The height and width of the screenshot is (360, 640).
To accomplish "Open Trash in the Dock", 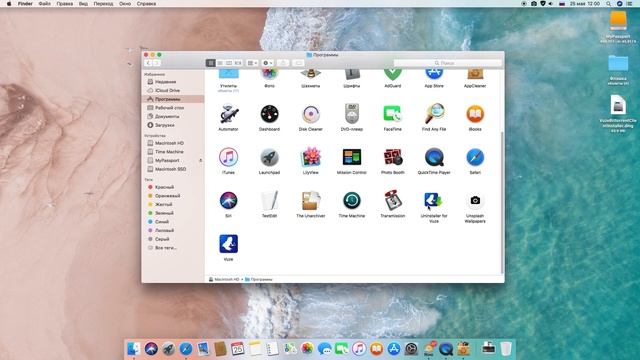I will click(x=506, y=349).
